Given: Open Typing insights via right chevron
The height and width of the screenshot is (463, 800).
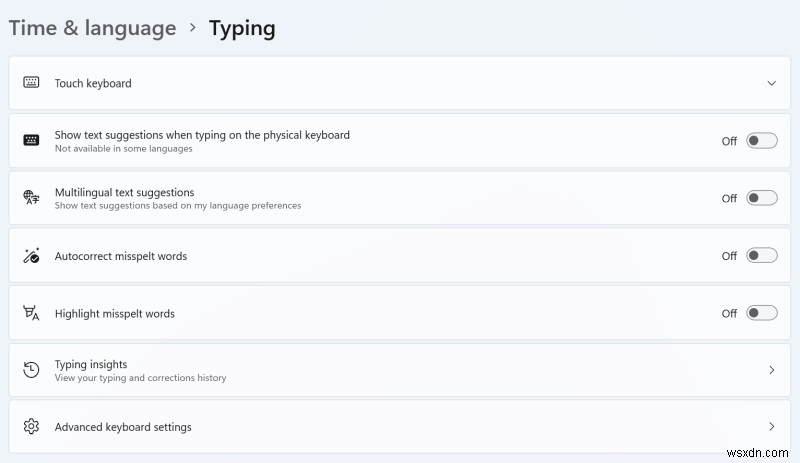Looking at the screenshot, I should click(771, 370).
